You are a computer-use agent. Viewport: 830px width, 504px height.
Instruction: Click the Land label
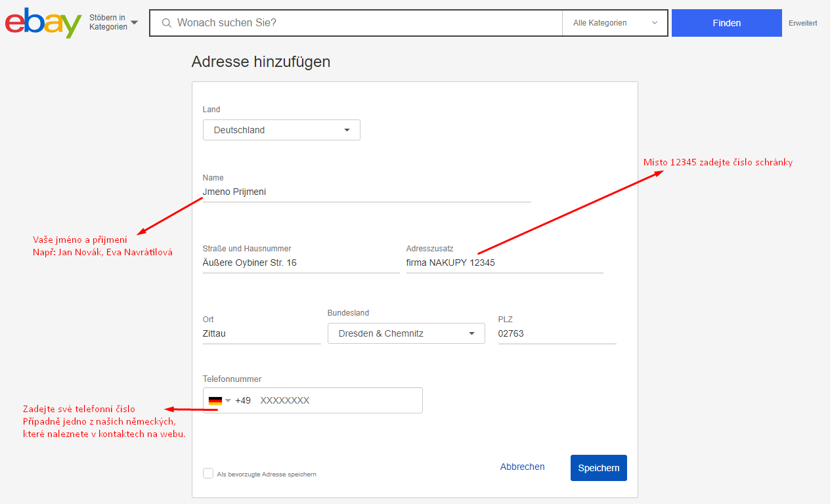click(x=211, y=110)
